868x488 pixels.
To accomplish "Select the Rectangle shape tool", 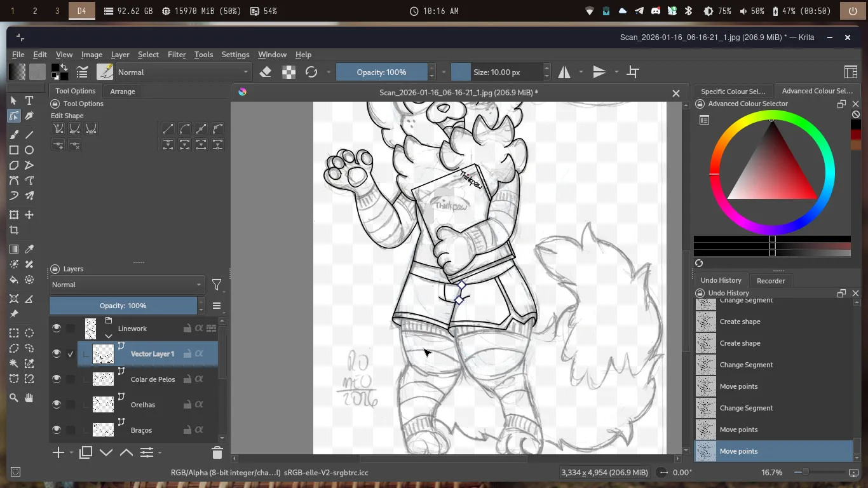I will pos(14,150).
